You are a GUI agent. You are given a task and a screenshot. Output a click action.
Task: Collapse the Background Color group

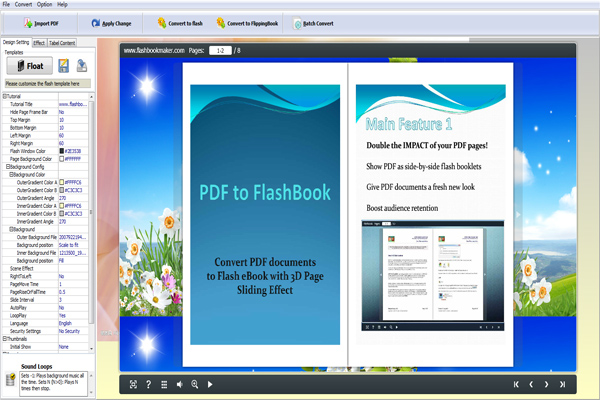click(11, 175)
